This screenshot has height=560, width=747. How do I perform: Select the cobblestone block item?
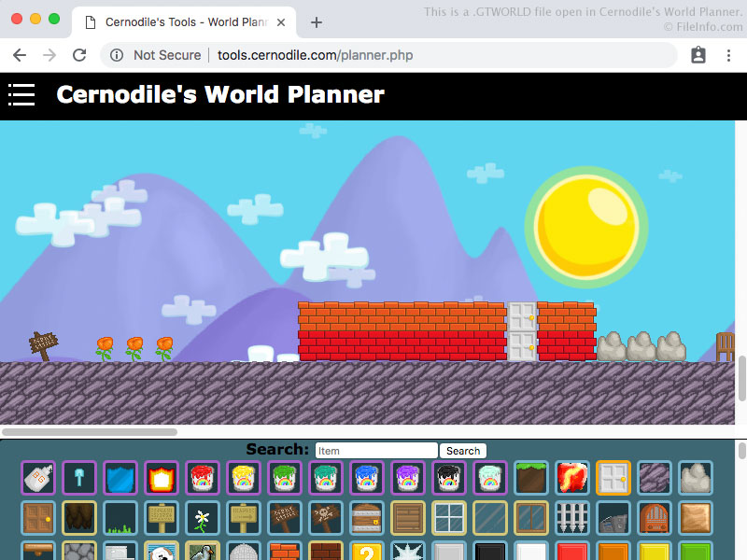pyautogui.click(x=79, y=551)
